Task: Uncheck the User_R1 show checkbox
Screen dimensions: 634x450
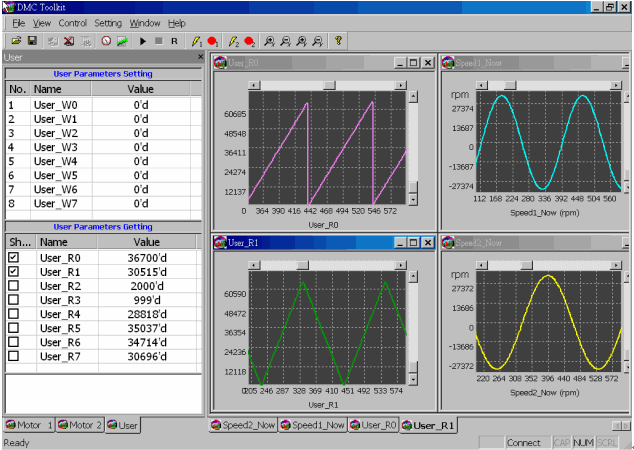Action: (13, 272)
